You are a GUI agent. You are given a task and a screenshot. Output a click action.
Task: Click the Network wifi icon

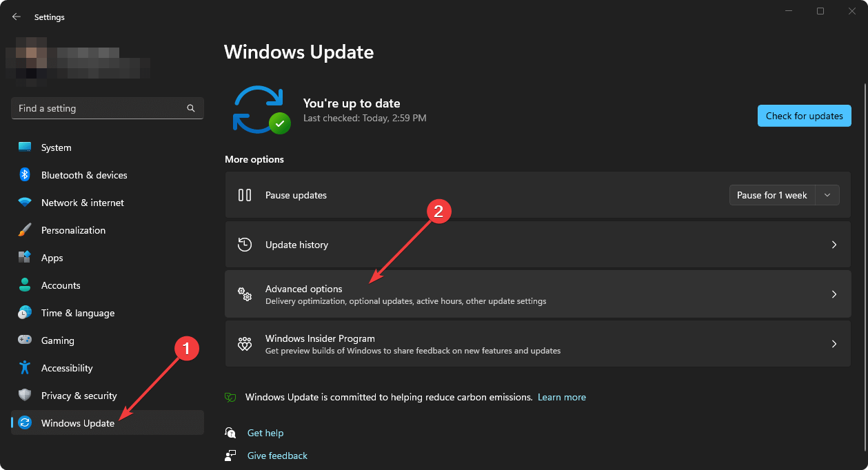click(x=25, y=203)
